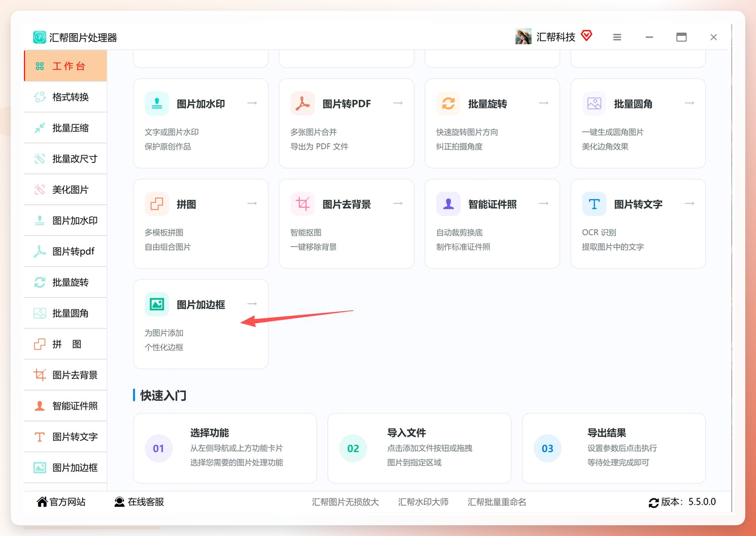Click the 批量圆角 card image icon

pyautogui.click(x=594, y=103)
